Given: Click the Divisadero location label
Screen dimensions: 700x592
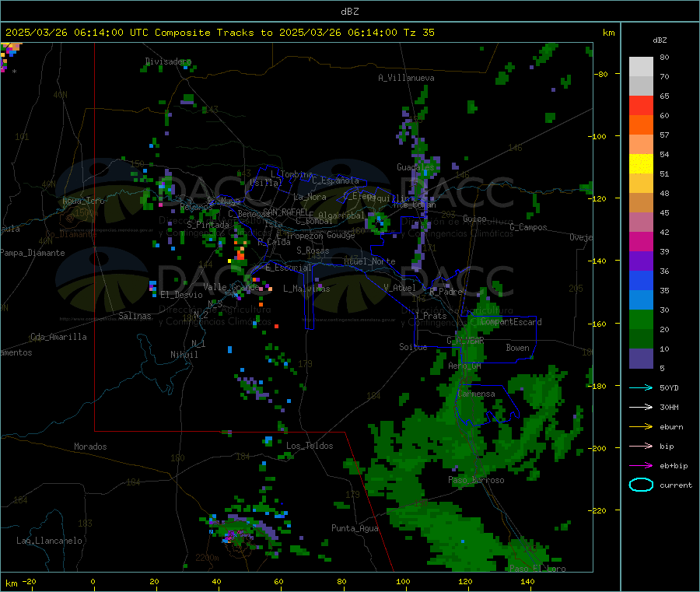Looking at the screenshot, I should pyautogui.click(x=168, y=61).
